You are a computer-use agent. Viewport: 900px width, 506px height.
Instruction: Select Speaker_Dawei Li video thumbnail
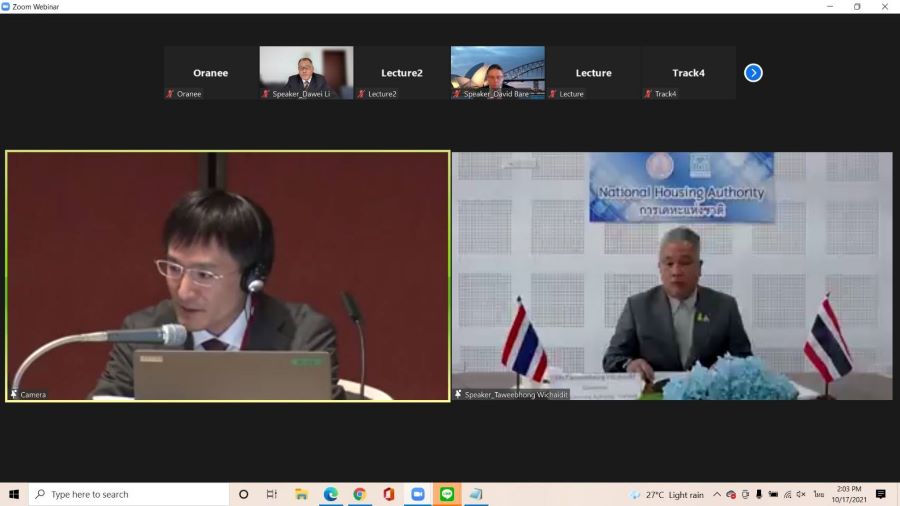(306, 72)
